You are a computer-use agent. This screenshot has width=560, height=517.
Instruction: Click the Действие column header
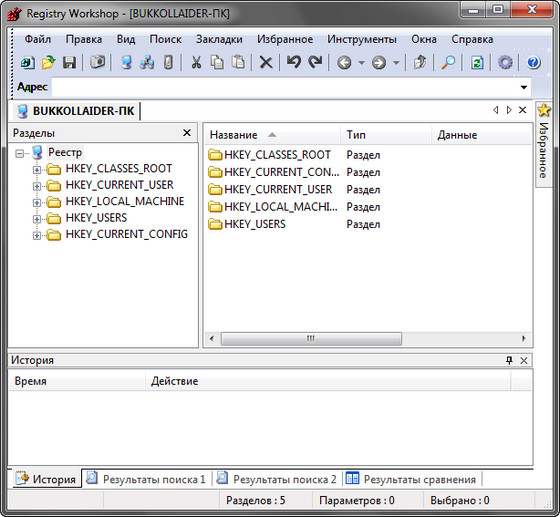(328, 381)
